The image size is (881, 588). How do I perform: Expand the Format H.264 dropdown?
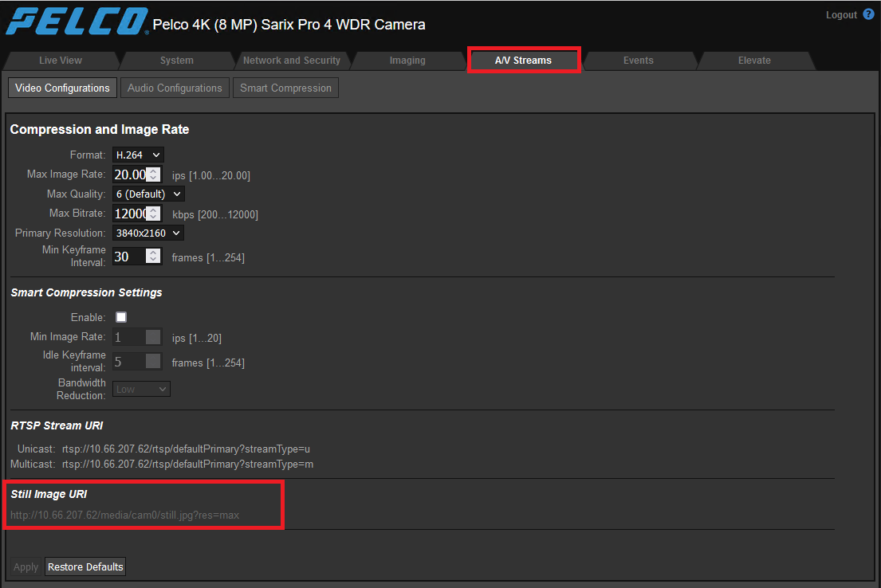138,155
